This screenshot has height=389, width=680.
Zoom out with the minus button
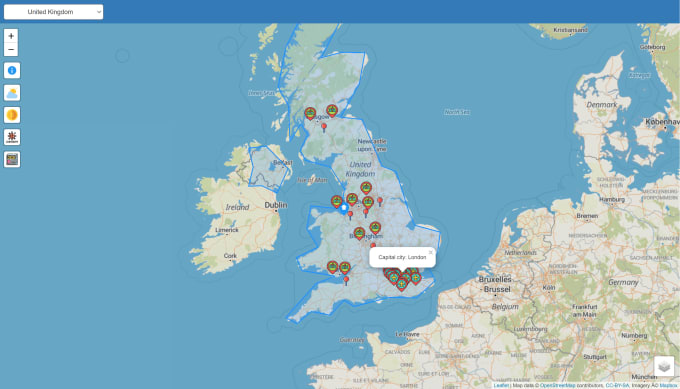(x=11, y=50)
